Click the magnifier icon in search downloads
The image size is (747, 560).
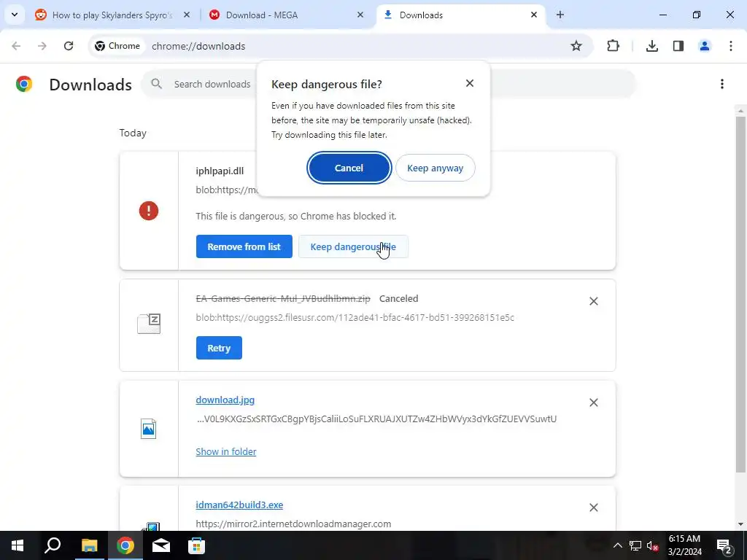156,84
